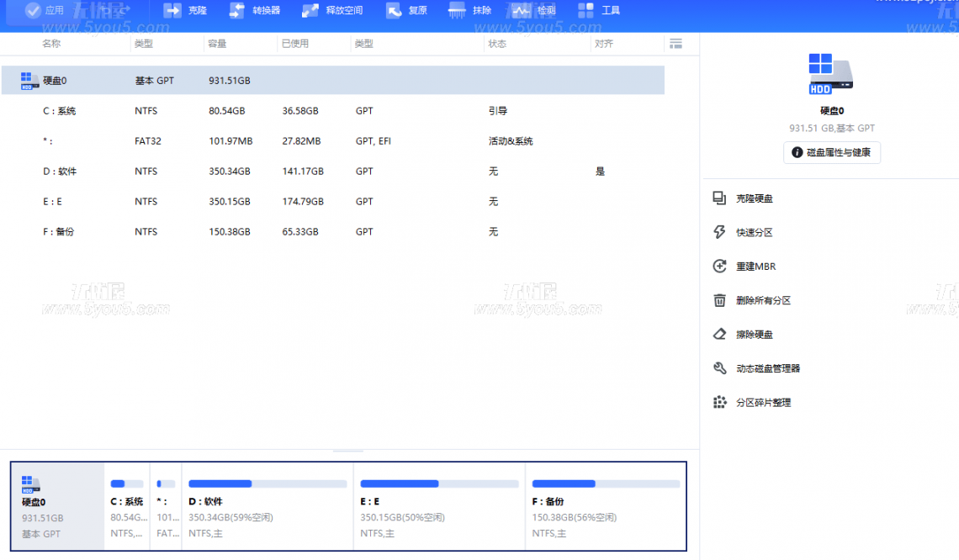This screenshot has width=959, height=560.
Task: Click the D: 软件 block in disk map
Action: (268, 506)
